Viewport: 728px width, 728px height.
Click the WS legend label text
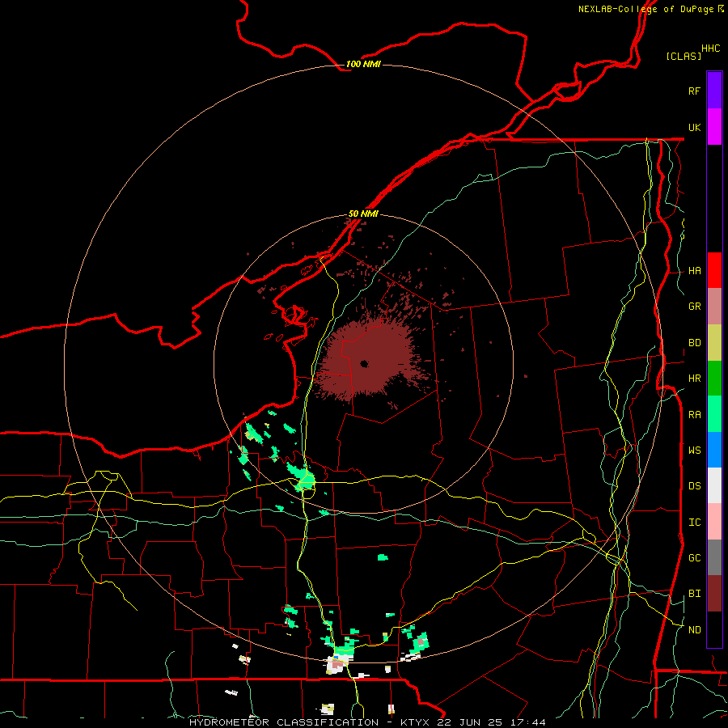coord(695,451)
